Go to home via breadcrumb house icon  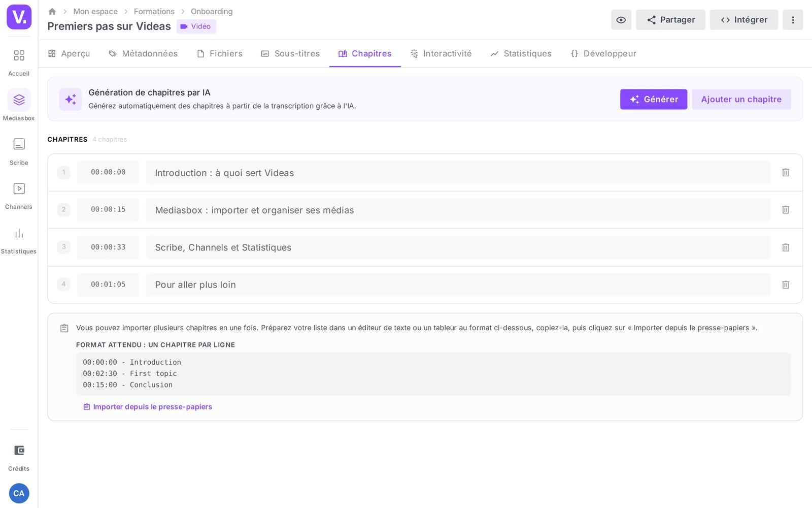(52, 11)
